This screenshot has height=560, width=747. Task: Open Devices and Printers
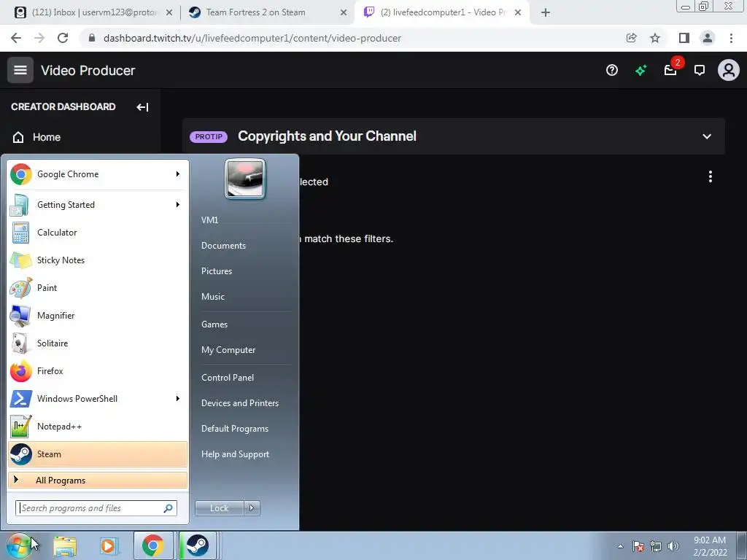[x=239, y=403]
